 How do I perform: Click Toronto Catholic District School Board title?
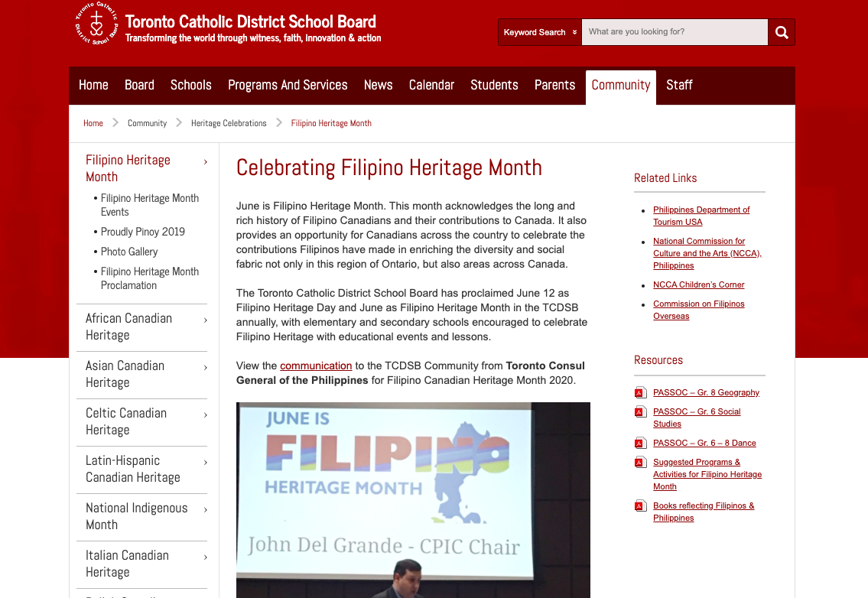[x=250, y=21]
